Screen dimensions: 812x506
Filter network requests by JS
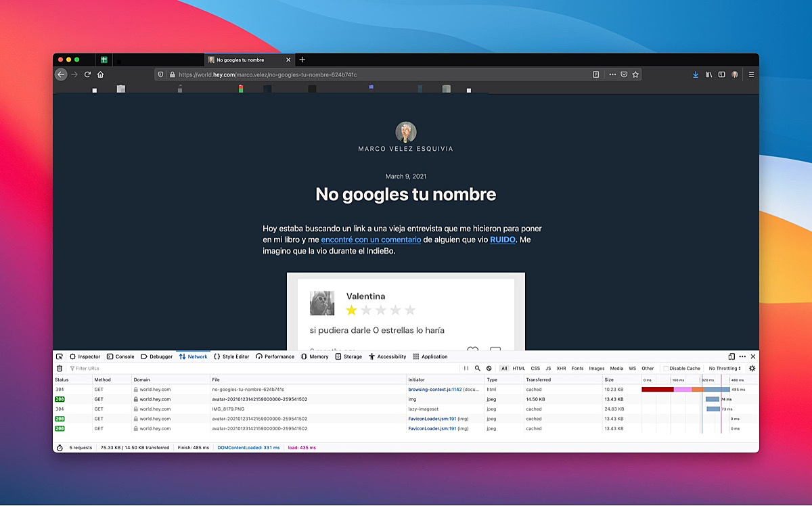tap(549, 368)
